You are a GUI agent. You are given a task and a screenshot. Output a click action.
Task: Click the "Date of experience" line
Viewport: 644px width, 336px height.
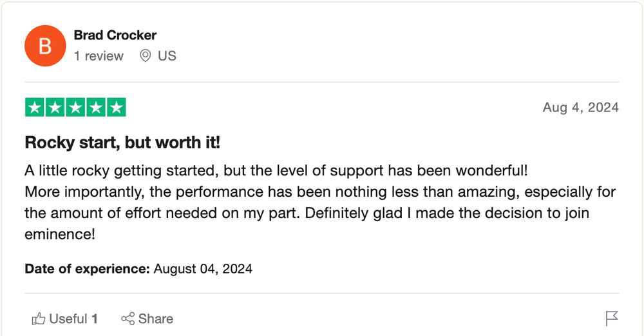[138, 269]
